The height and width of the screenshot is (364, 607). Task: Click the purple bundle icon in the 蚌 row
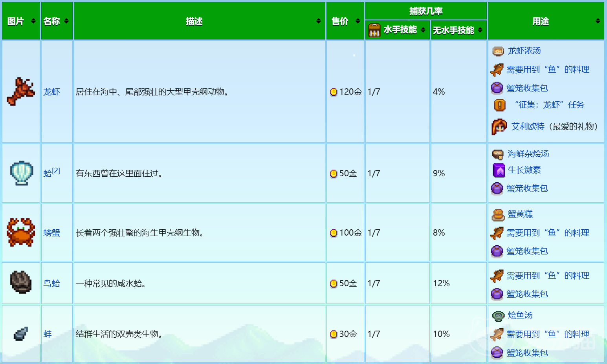click(497, 353)
